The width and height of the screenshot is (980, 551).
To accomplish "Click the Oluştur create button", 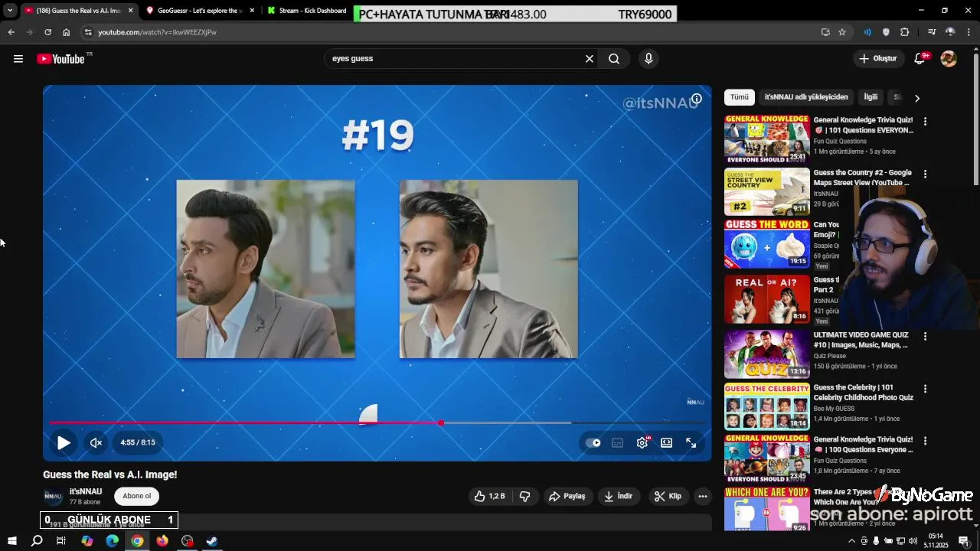I will [877, 59].
